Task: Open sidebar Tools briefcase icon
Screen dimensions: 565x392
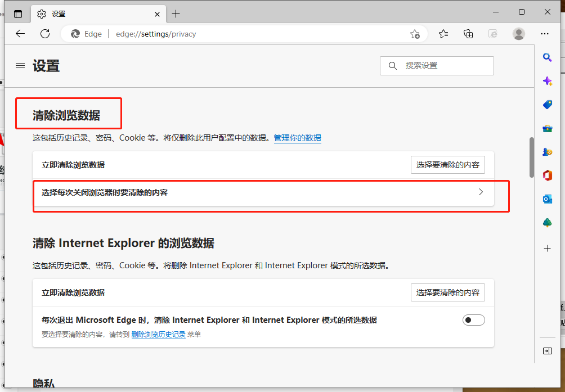Action: click(x=548, y=128)
